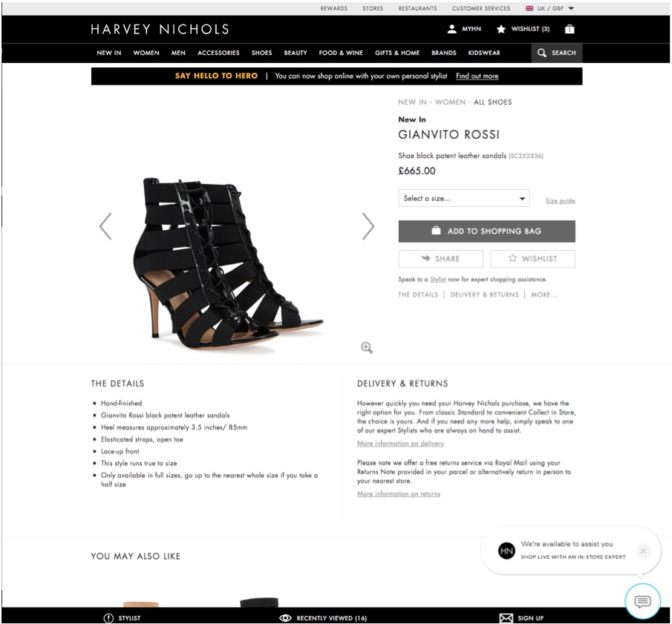Add item to shopping bag

pyautogui.click(x=487, y=231)
